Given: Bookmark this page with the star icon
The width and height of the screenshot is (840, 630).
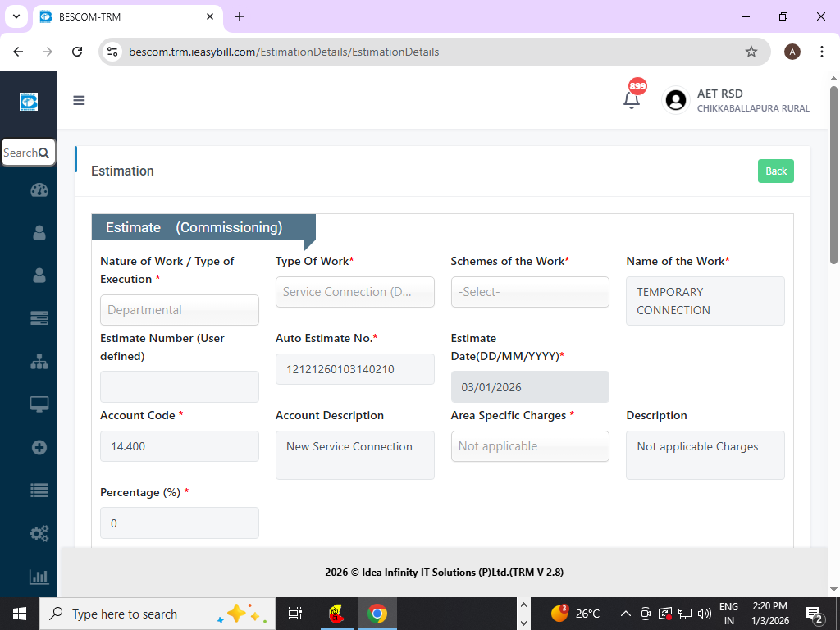Looking at the screenshot, I should (751, 52).
